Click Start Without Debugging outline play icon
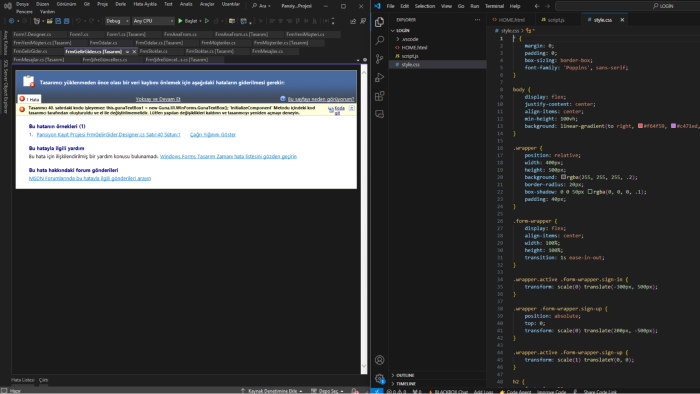700x394 pixels. [207, 21]
